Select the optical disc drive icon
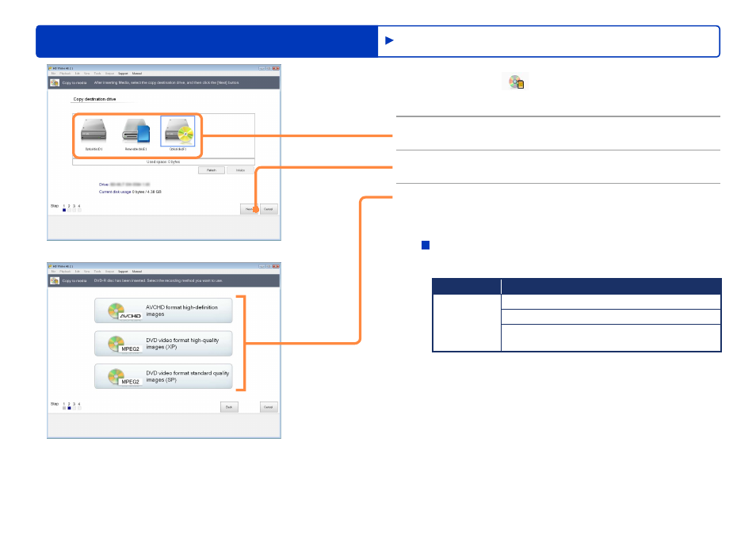This screenshot has height=533, width=756. [178, 131]
